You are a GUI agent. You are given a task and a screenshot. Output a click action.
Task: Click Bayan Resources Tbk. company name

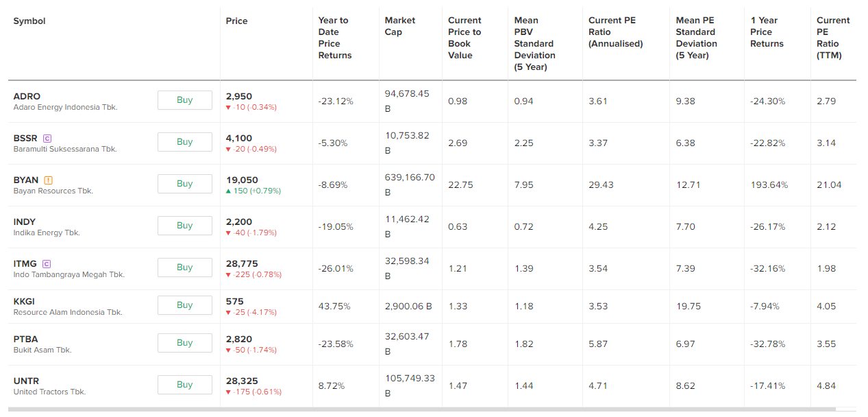pos(53,191)
